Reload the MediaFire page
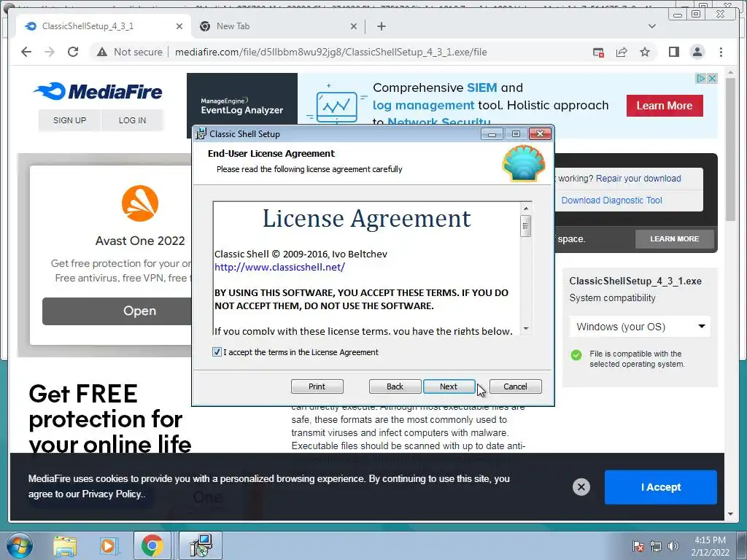Image resolution: width=747 pixels, height=560 pixels. pos(73,52)
